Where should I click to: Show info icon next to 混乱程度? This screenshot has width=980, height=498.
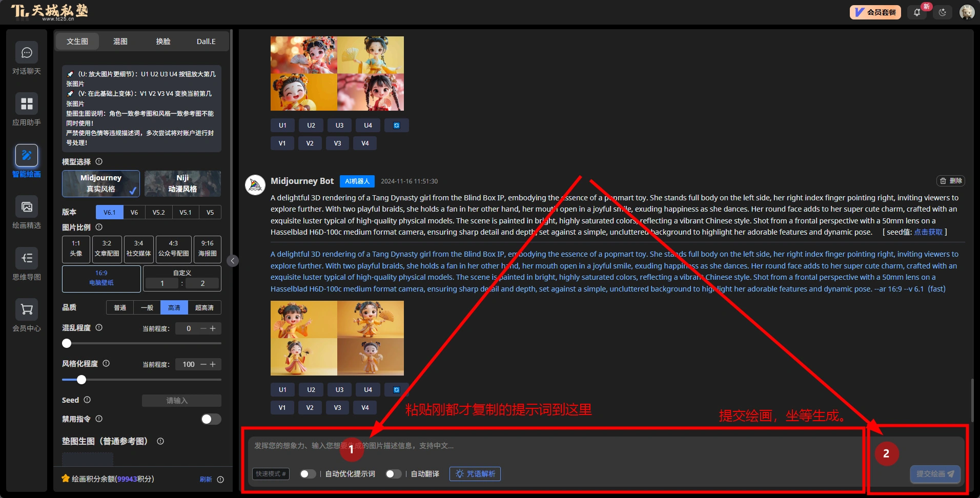tap(99, 327)
